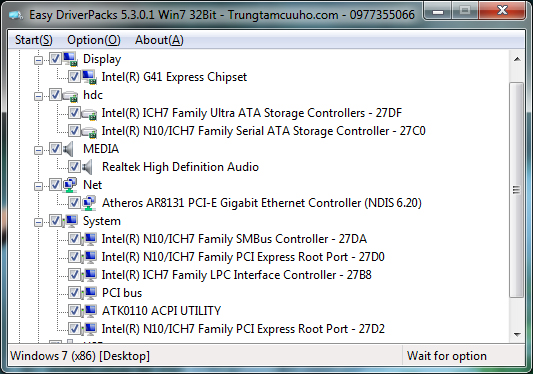Select the hdc category label
Screen dimensions: 533x374
93,95
